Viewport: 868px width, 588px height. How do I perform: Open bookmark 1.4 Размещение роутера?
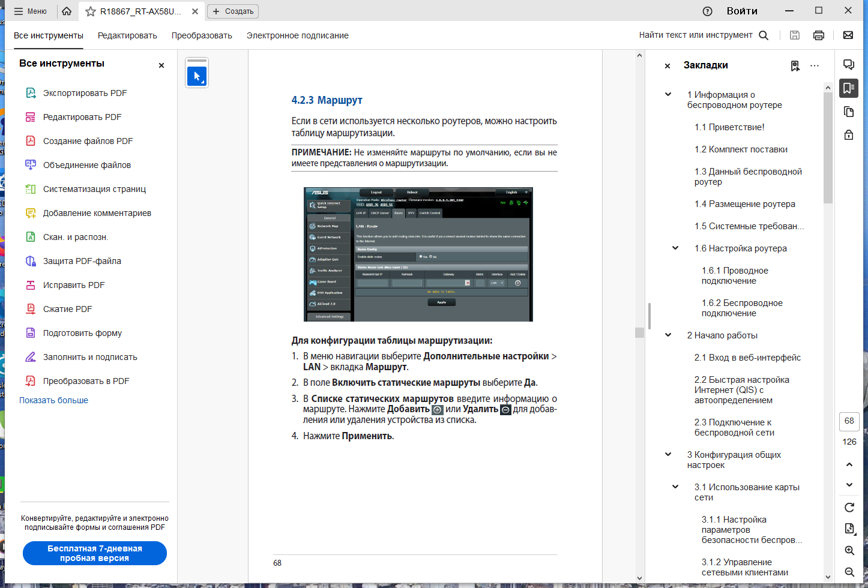[745, 204]
